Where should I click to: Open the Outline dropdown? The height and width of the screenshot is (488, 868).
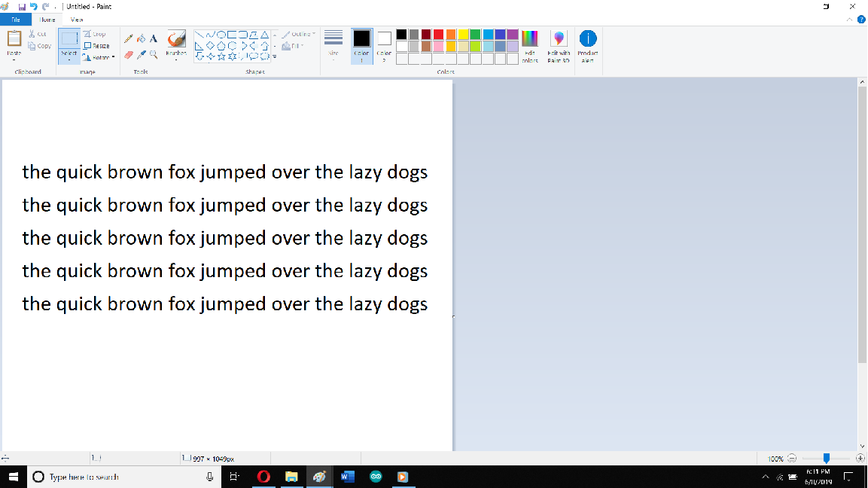(x=299, y=32)
